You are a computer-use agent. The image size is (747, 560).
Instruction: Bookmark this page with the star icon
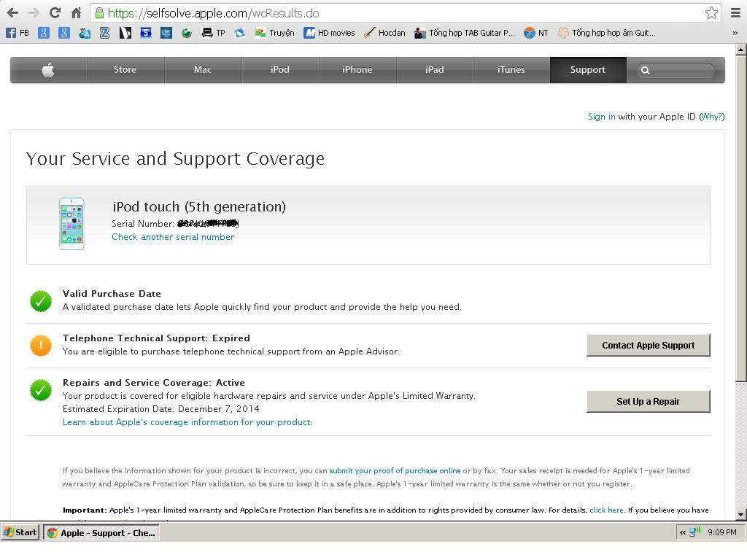(711, 13)
